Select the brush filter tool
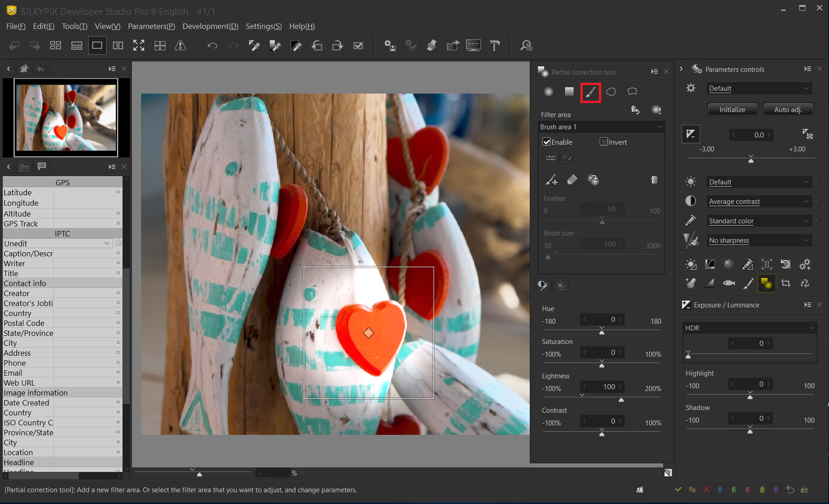This screenshot has width=829, height=504. [x=590, y=92]
